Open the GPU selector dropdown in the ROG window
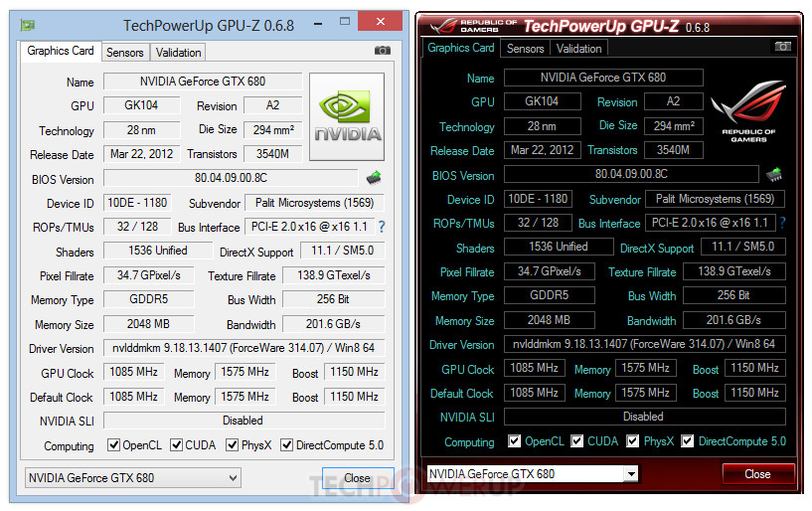The image size is (812, 511). point(533,473)
